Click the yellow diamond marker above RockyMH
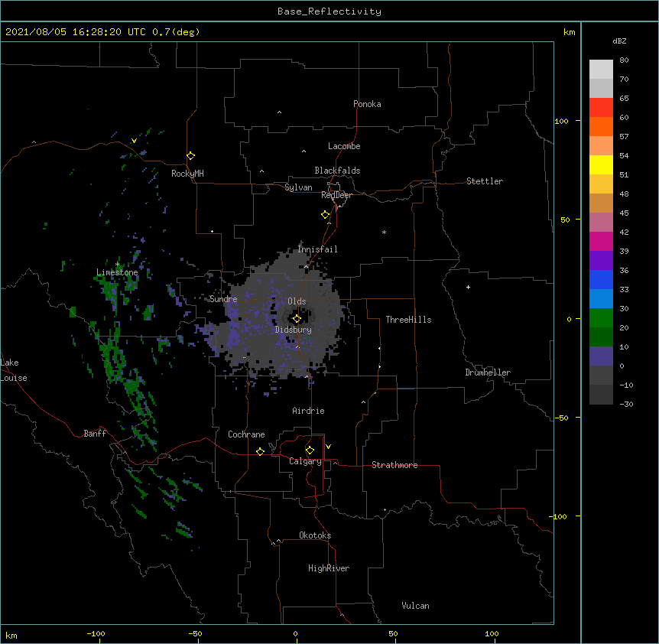659x644 pixels. (190, 156)
